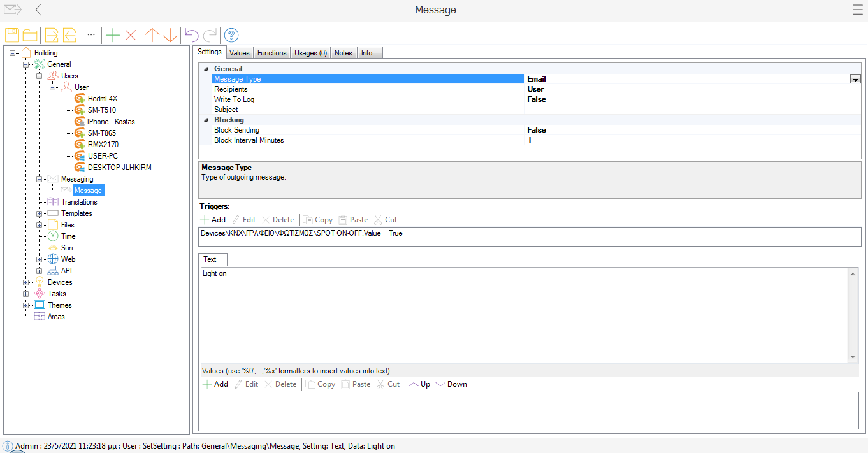Screen dimensions: 868x453
Task: Switch to the Functions tab
Action: pyautogui.click(x=271, y=53)
